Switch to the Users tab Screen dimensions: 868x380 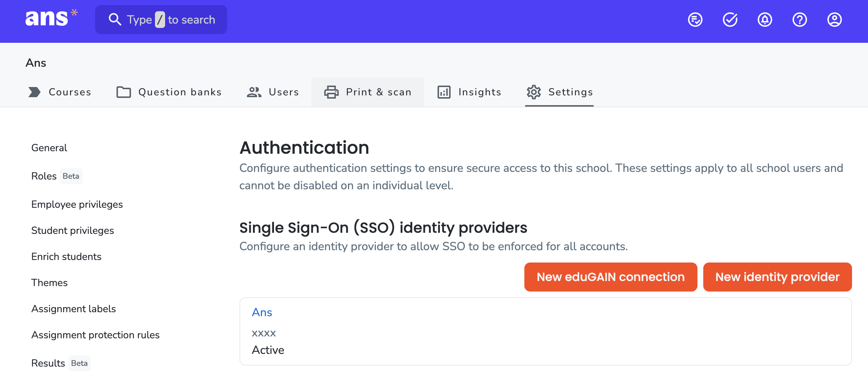pos(273,92)
